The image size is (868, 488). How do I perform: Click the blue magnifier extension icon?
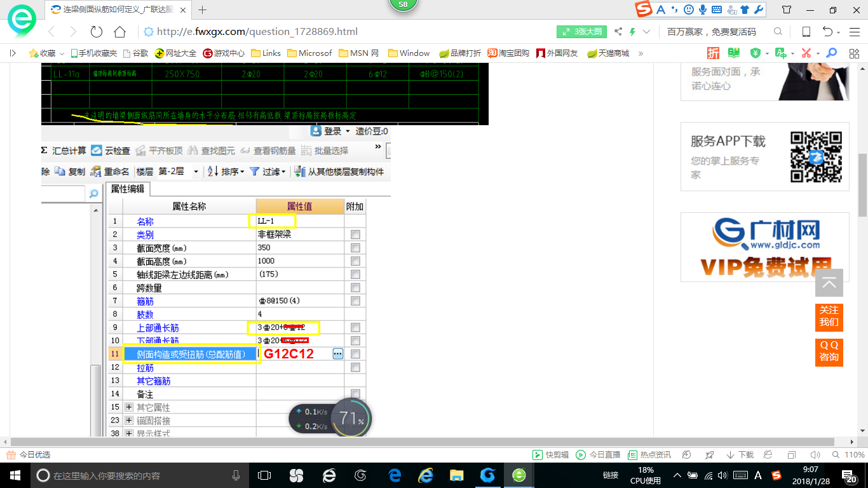831,53
